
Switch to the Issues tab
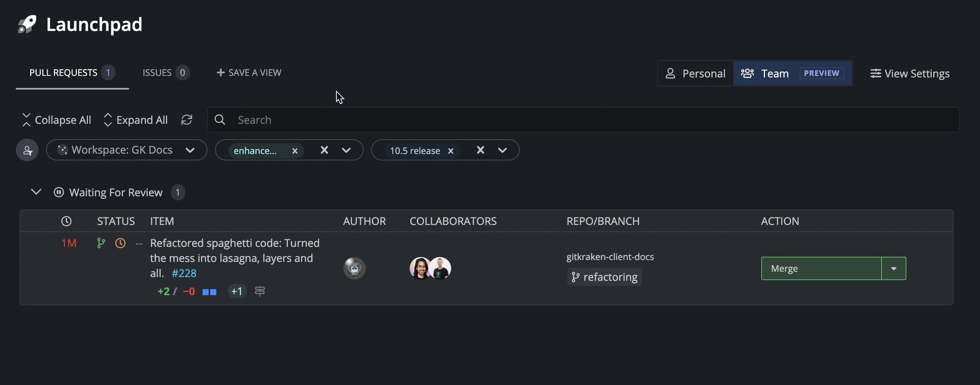[x=166, y=73]
